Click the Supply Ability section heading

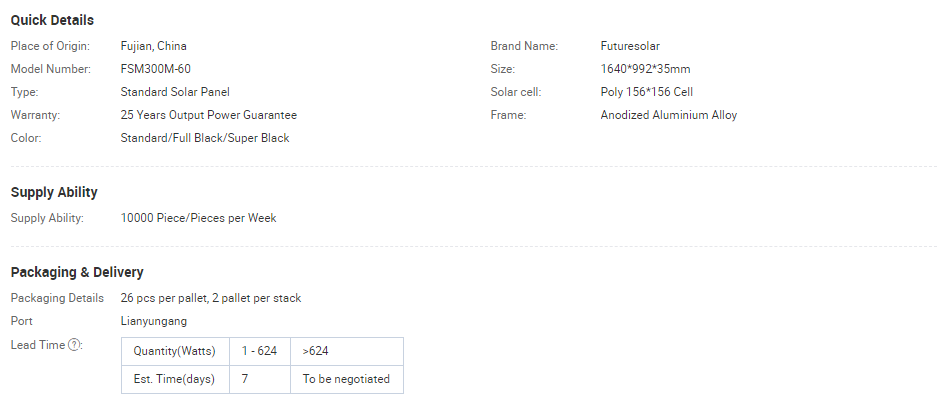(x=54, y=192)
